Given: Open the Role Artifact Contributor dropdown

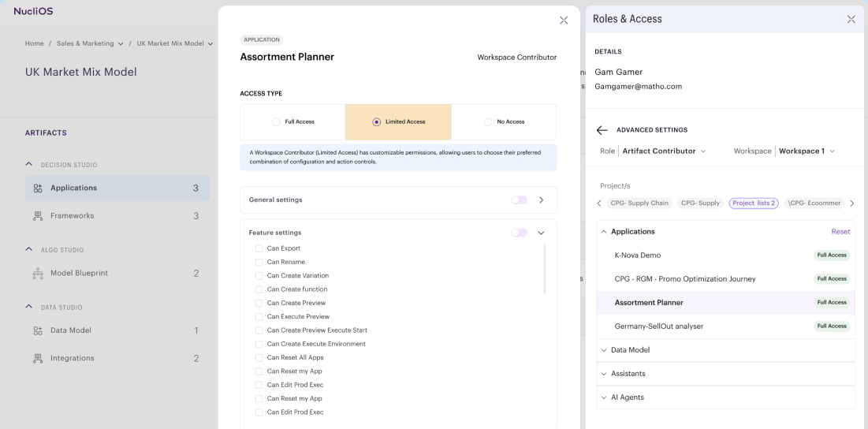Looking at the screenshot, I should pos(664,151).
